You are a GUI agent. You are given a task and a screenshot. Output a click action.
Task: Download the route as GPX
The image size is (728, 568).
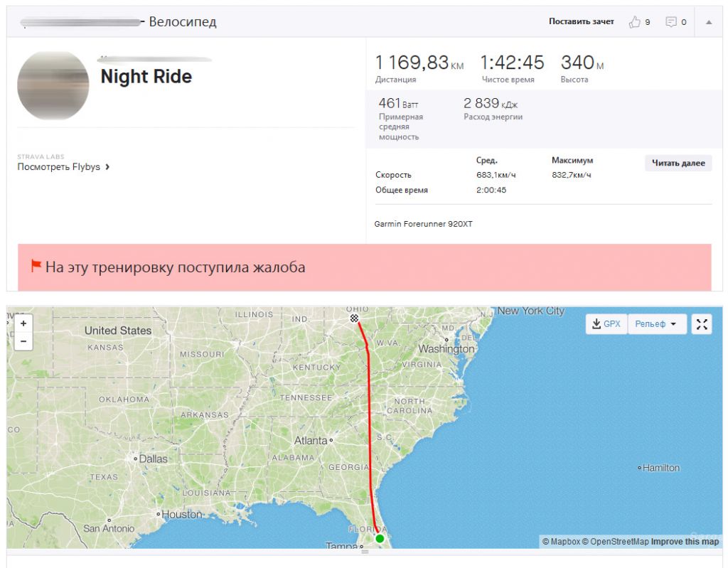coord(606,324)
